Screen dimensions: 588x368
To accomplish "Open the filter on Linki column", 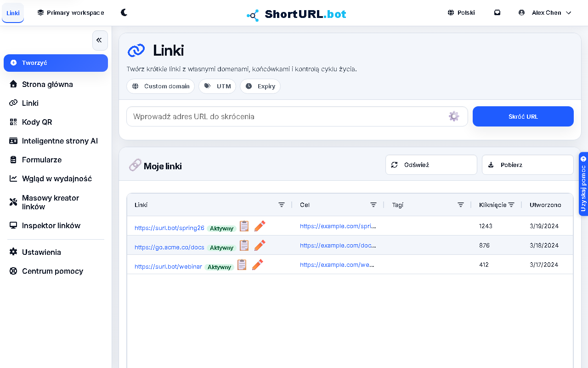I will tap(282, 205).
